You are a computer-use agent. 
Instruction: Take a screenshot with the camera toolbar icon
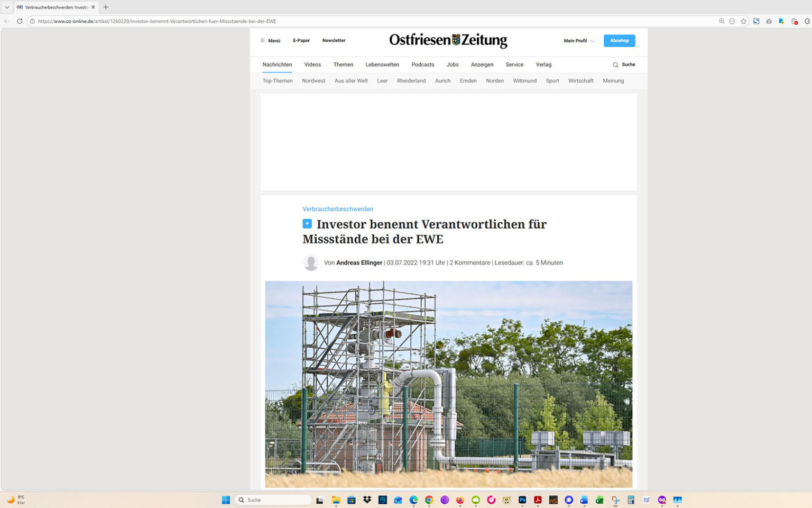click(769, 21)
